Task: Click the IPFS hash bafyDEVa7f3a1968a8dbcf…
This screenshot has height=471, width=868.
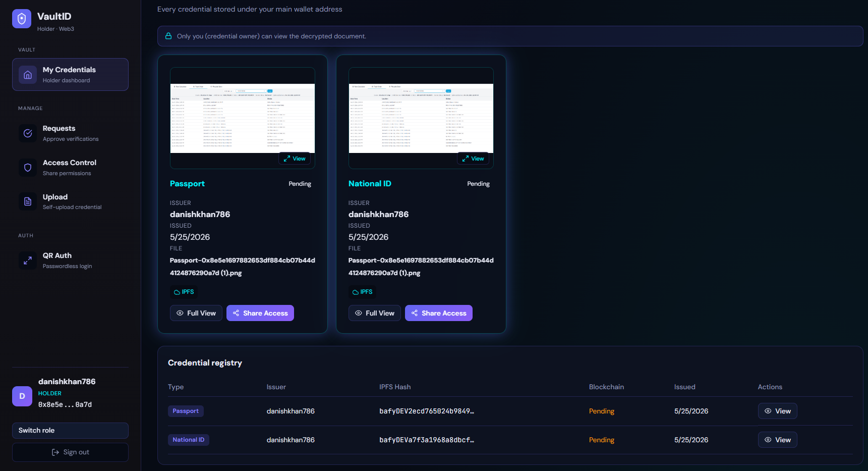Action: pos(427,440)
